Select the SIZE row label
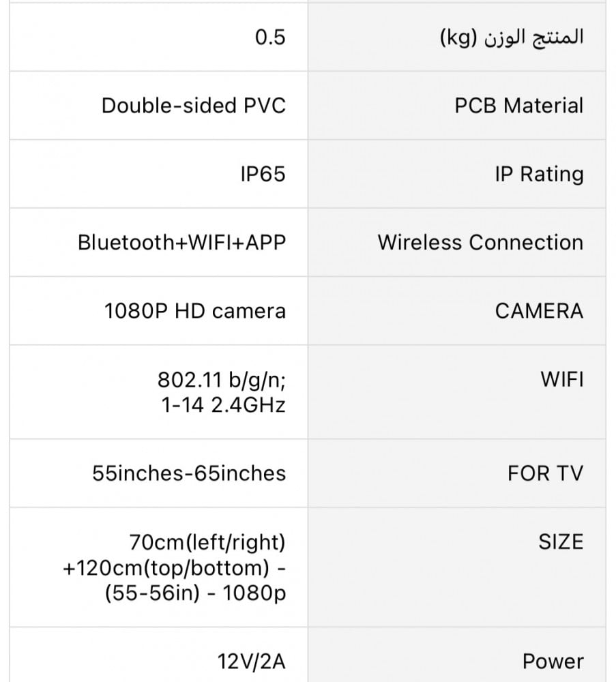The width and height of the screenshot is (616, 682). click(x=561, y=542)
